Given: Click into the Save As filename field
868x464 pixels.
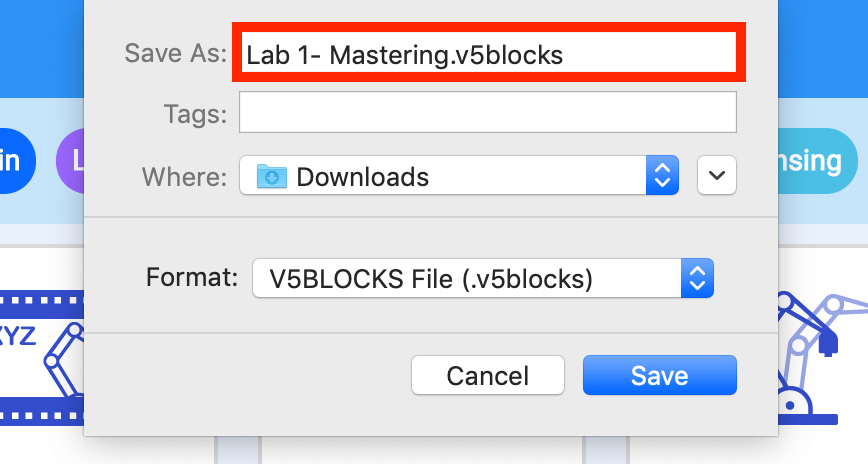Looking at the screenshot, I should (x=488, y=53).
